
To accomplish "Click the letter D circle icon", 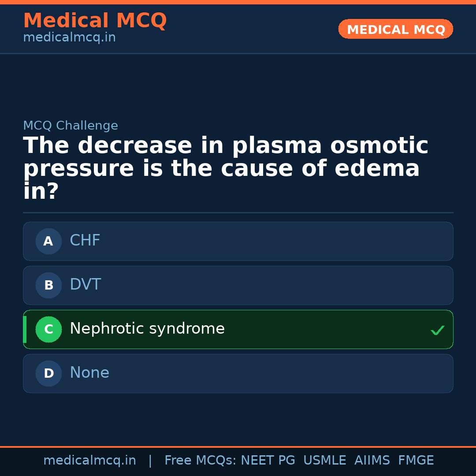I will (x=48, y=373).
